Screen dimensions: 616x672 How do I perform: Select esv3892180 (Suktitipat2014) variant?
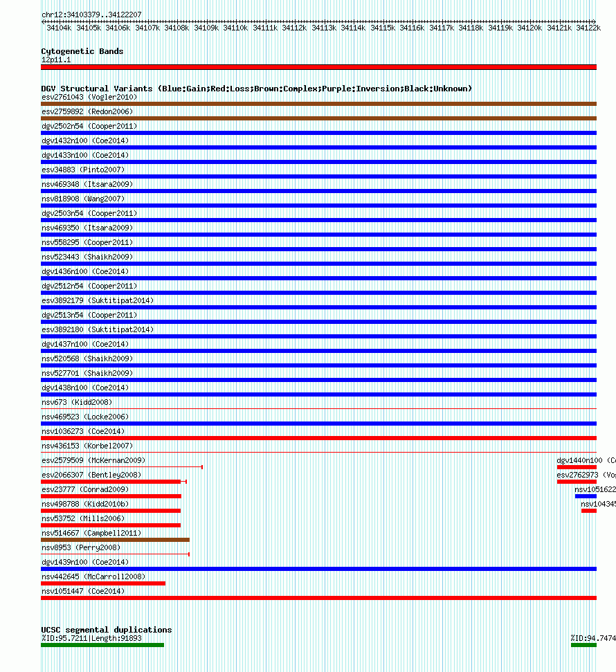pyautogui.click(x=98, y=330)
